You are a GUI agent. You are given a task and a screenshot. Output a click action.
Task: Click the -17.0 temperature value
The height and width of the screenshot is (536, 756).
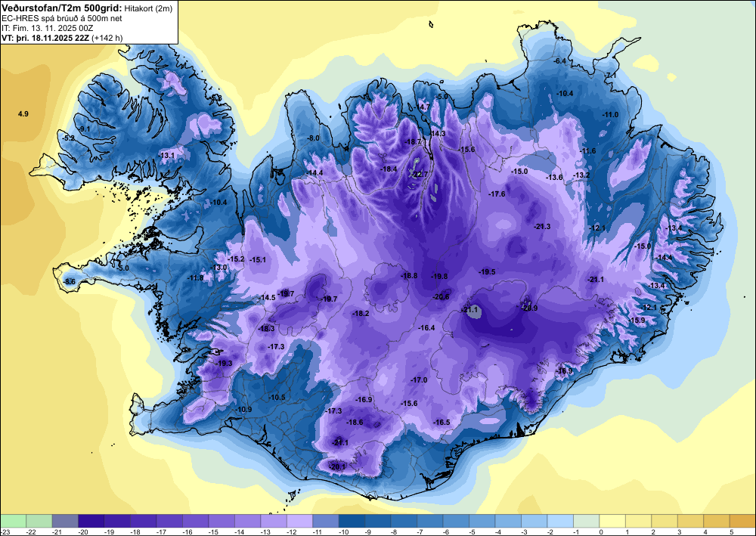(x=419, y=380)
